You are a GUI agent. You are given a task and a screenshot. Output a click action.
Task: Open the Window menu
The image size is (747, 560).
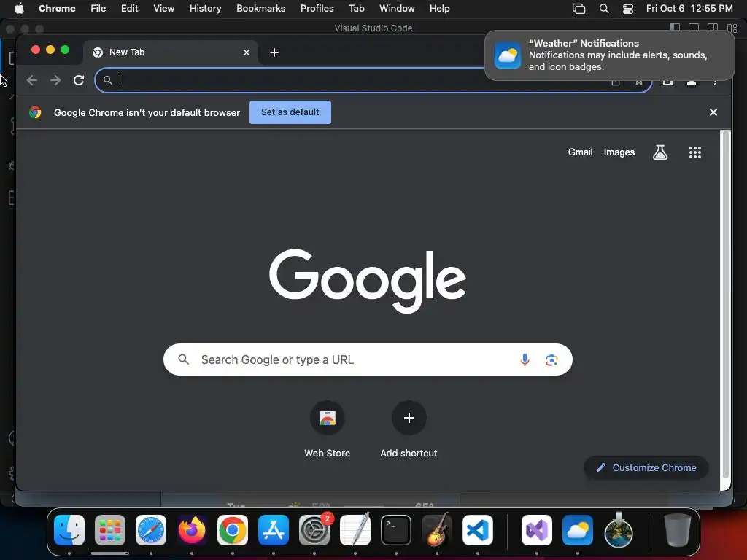click(397, 9)
